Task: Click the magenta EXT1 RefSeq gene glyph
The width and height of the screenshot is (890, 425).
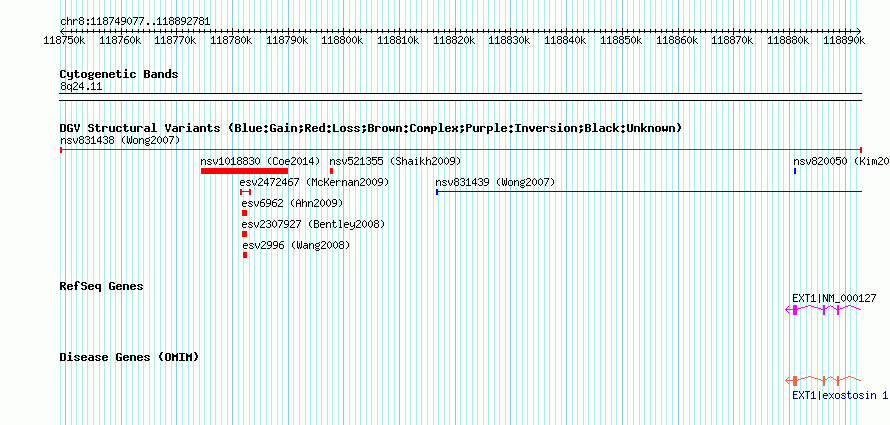Action: [x=823, y=309]
